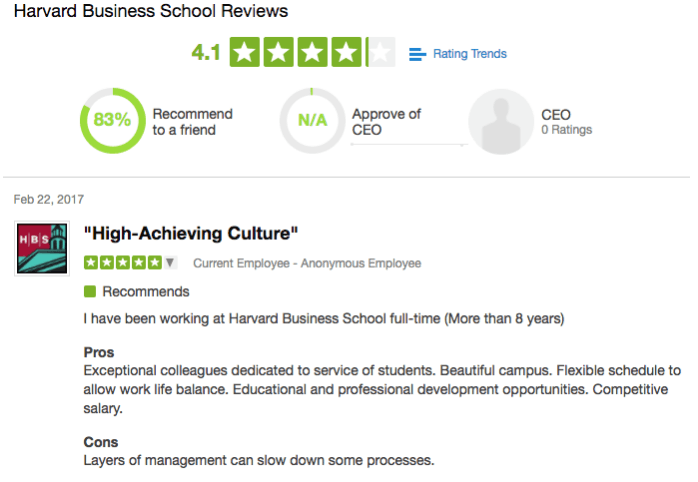Click the green Recommends square indicator
The height and width of the screenshot is (482, 698).
[90, 292]
